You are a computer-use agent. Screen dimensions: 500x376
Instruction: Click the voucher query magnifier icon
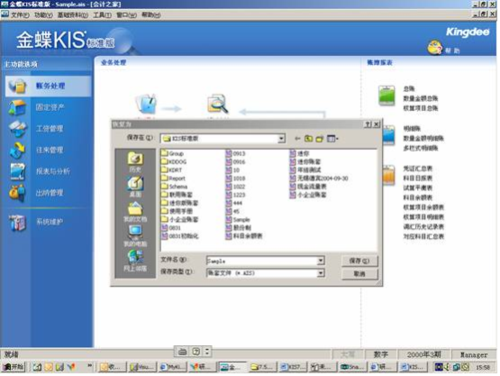click(218, 104)
